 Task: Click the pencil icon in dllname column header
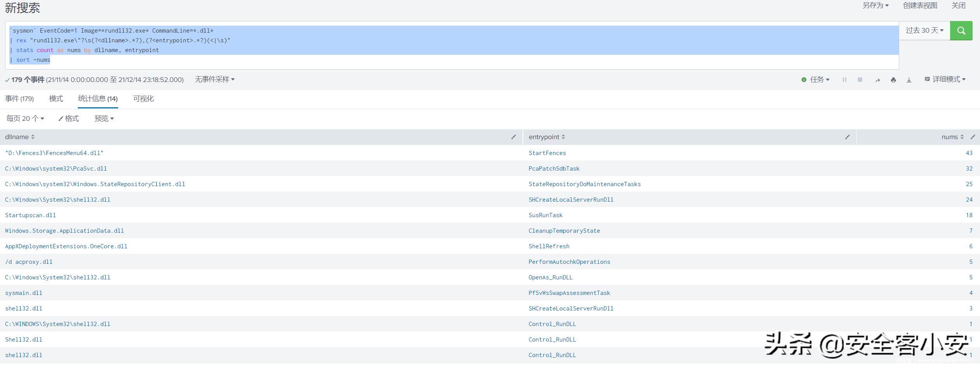(x=514, y=137)
